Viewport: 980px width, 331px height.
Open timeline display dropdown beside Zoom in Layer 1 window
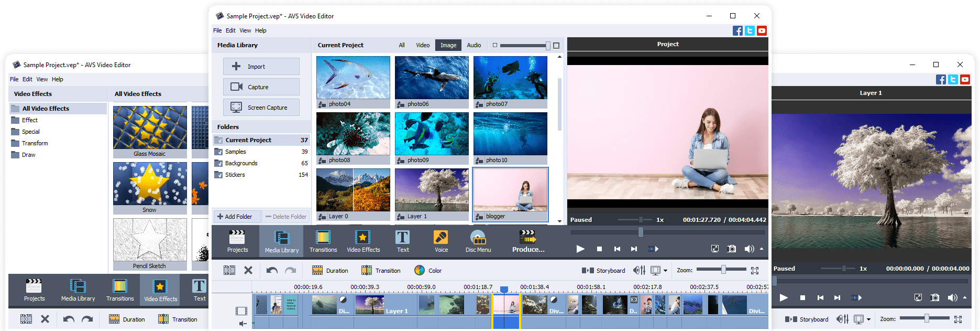(x=868, y=319)
